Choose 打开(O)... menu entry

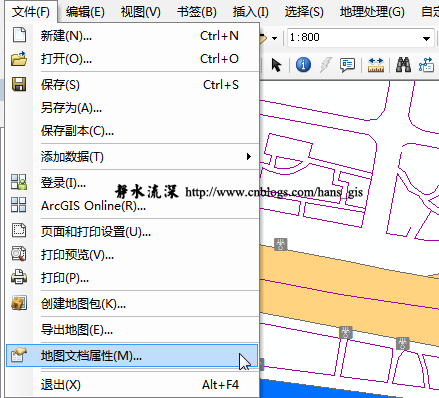pyautogui.click(x=132, y=59)
